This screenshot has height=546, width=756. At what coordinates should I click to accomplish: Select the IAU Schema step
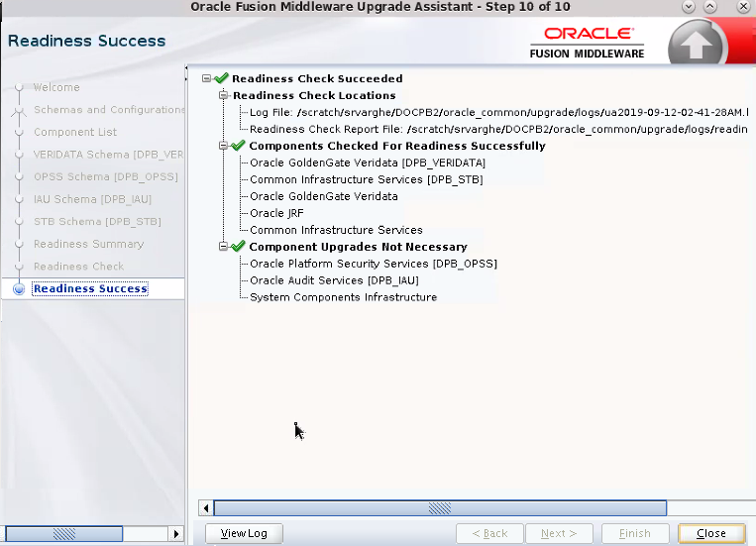coord(92,199)
